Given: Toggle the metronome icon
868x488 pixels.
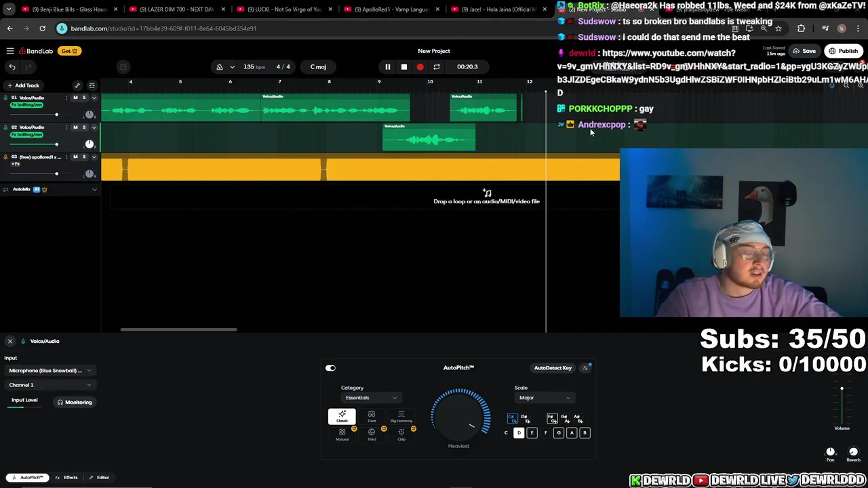Looking at the screenshot, I should coord(220,66).
